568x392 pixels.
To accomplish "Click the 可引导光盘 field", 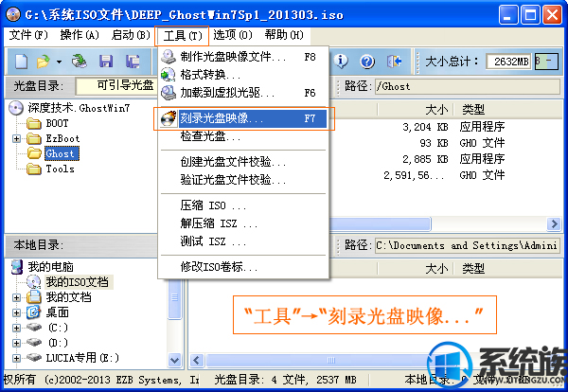I will click(115, 86).
